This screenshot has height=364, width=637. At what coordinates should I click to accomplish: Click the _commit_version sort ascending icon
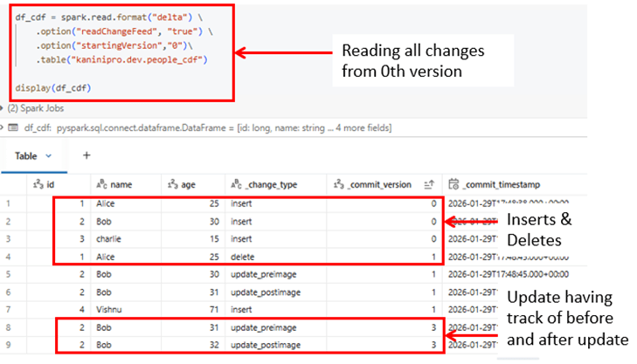tap(429, 184)
